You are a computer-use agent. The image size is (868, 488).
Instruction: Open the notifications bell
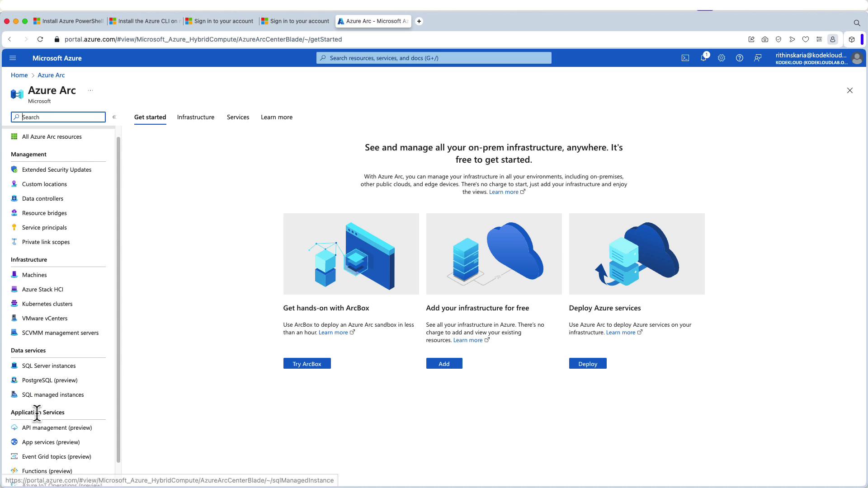[x=703, y=58]
